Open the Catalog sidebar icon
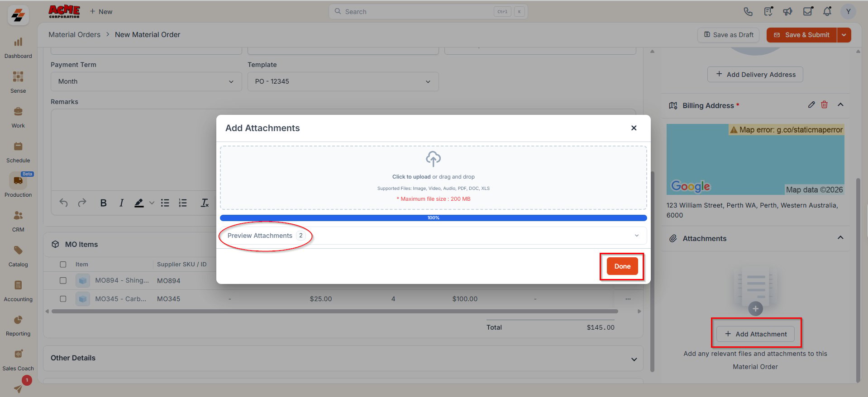 tap(18, 255)
